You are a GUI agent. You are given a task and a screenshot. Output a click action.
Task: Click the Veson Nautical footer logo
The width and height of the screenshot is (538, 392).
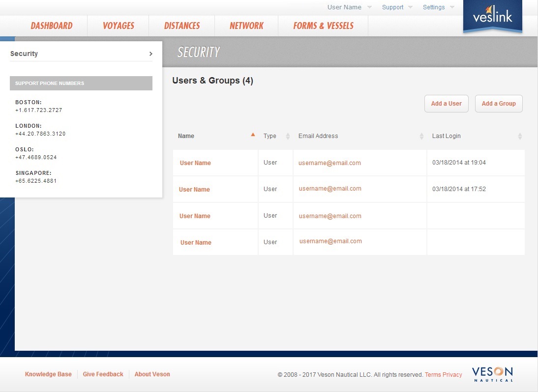click(x=492, y=374)
